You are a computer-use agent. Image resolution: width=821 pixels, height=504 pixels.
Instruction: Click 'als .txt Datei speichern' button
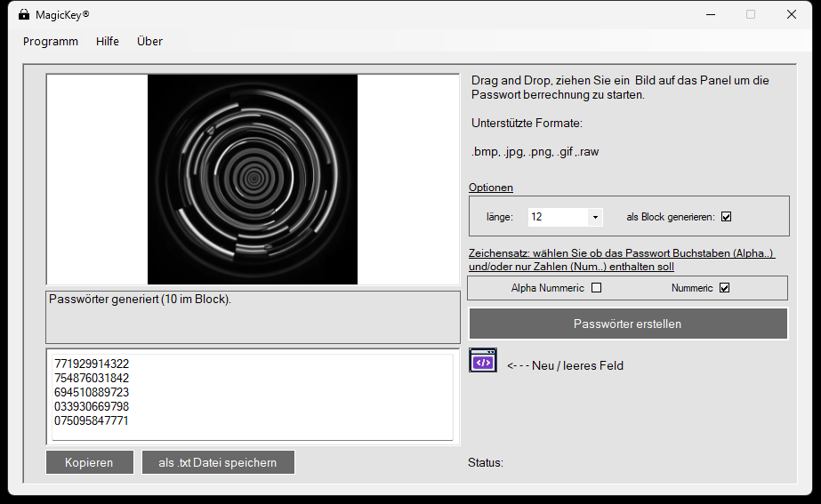coord(218,462)
